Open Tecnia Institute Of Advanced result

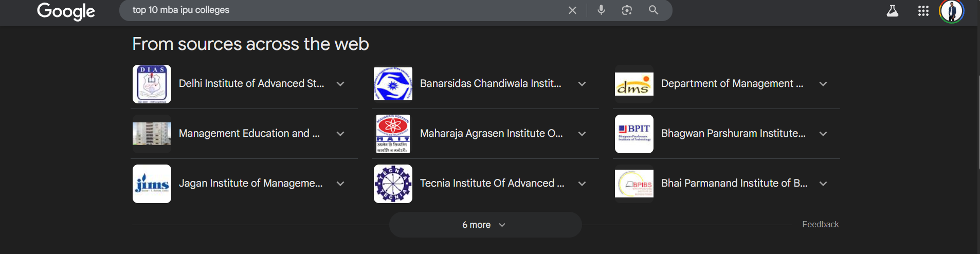492,183
